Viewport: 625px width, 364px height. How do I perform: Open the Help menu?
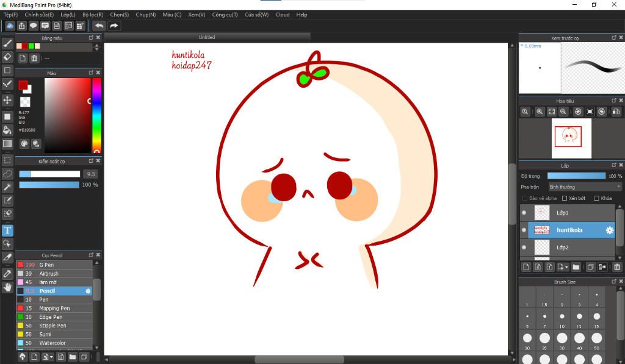click(302, 15)
